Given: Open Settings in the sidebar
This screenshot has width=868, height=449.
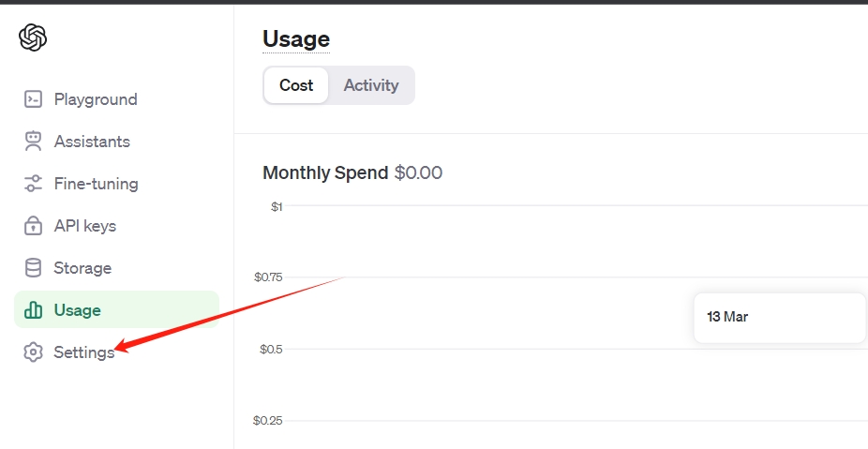Looking at the screenshot, I should coord(83,352).
